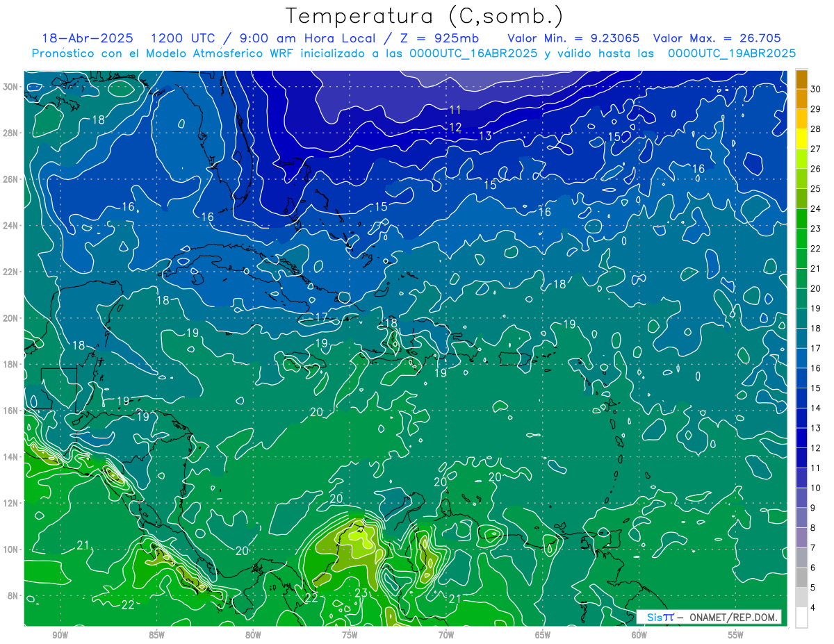This screenshot has width=834, height=644.
Task: Click the green color scale swatch between 22 and 23
Action: tap(802, 238)
